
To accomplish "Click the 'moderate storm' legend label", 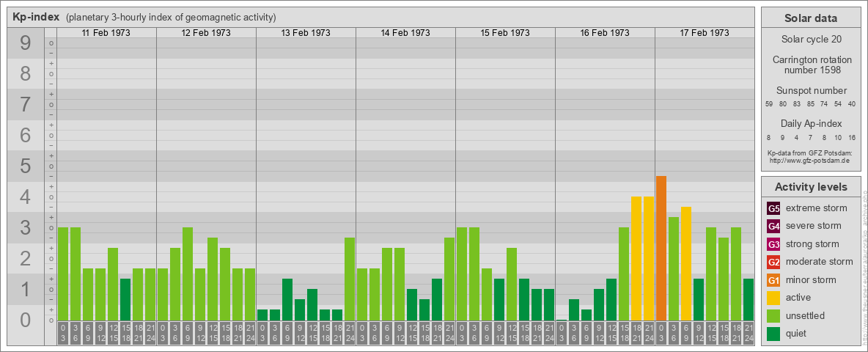I will click(820, 261).
